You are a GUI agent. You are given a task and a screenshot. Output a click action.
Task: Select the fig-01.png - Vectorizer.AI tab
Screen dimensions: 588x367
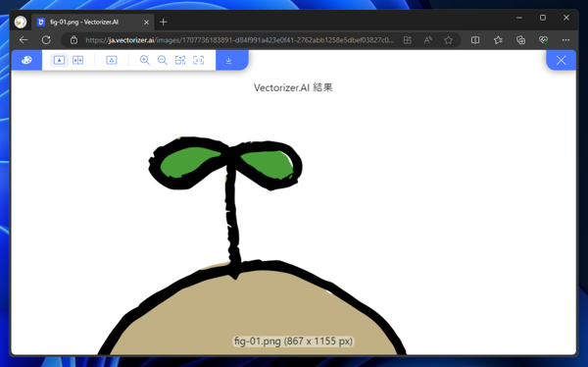tap(93, 22)
